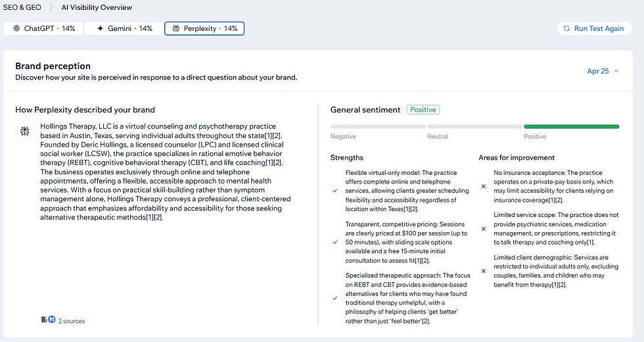
Task: Click How Perplexity described your brand heading
Action: 85,110
